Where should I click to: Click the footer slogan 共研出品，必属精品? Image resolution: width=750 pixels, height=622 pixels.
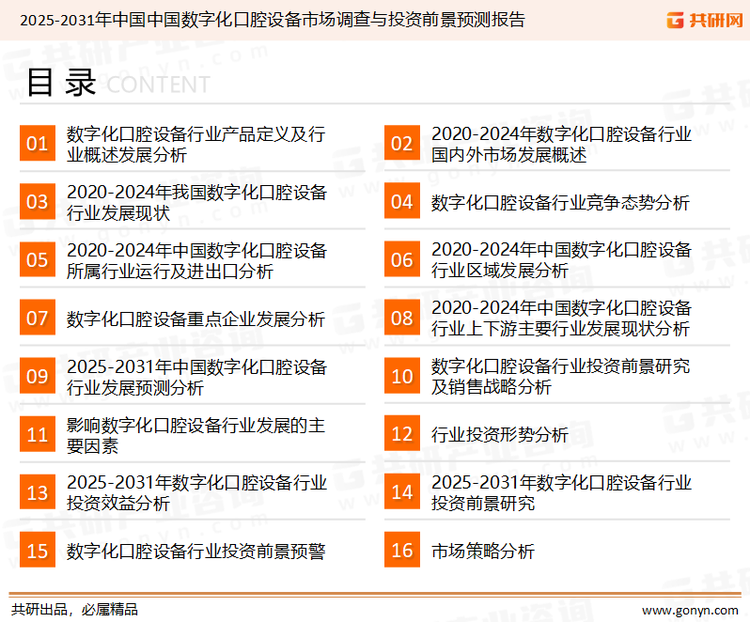click(75, 610)
